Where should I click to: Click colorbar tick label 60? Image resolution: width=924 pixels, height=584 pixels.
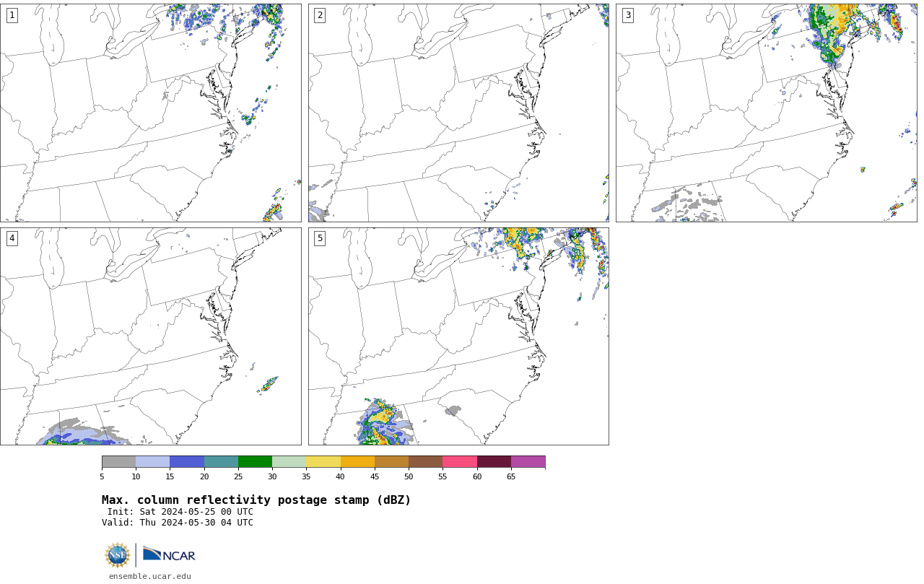click(x=477, y=476)
